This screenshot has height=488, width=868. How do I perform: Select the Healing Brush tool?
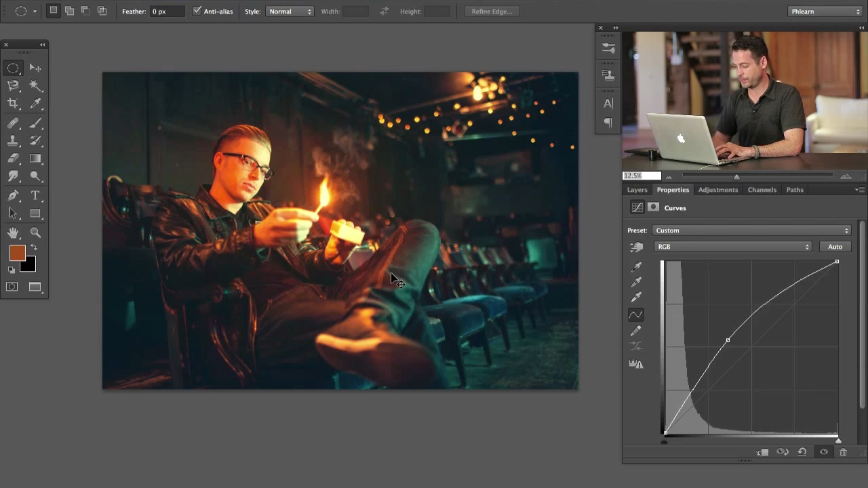coord(13,123)
